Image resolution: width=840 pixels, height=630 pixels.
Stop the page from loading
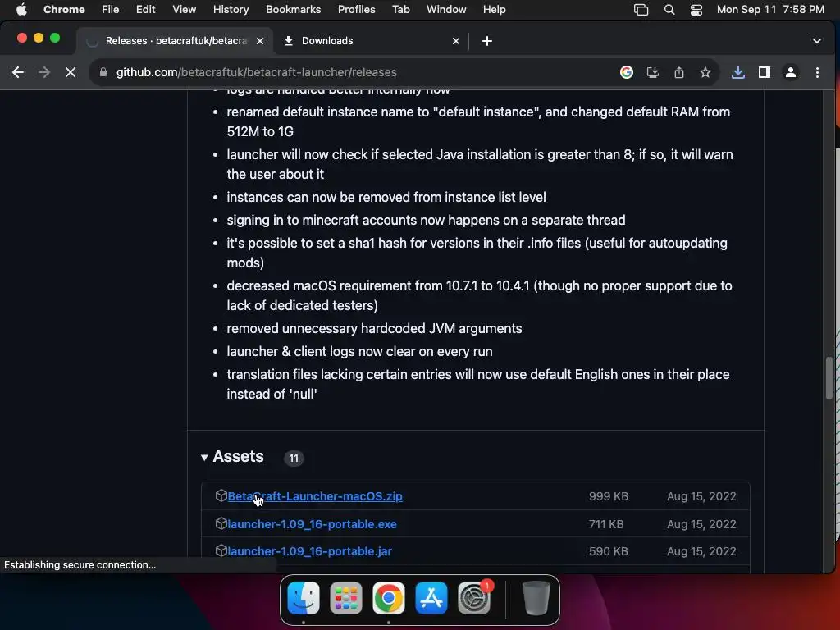point(71,72)
